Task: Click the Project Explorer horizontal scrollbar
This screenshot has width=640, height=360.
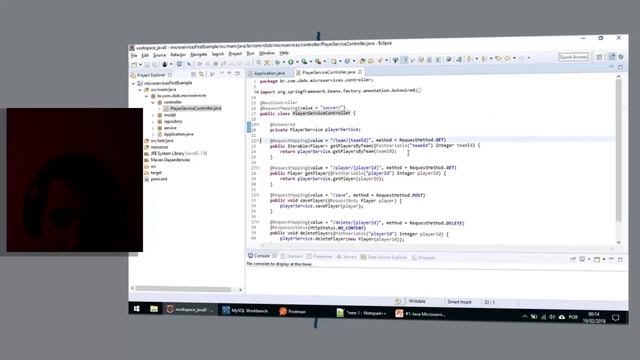Action: click(183, 289)
